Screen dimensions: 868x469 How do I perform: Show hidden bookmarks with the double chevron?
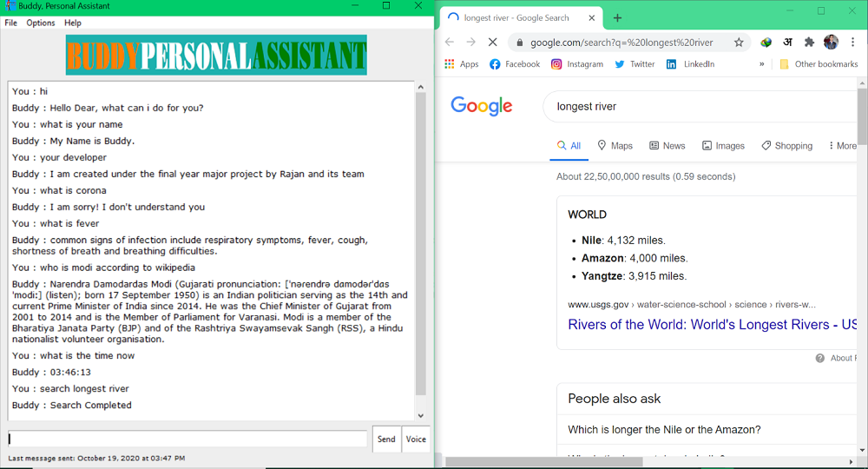762,64
